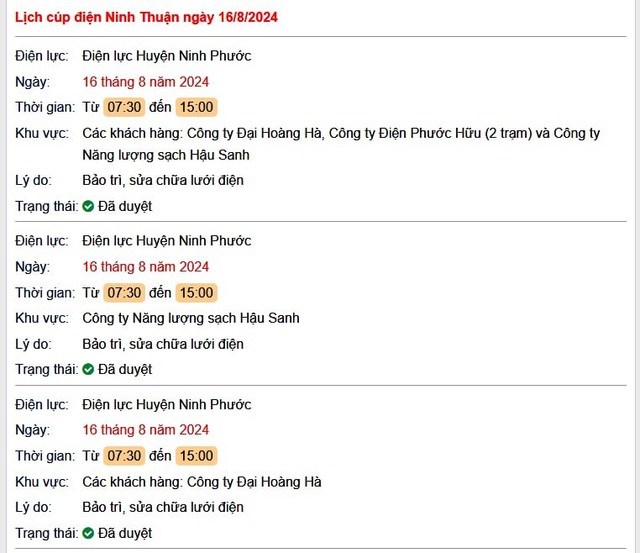The width and height of the screenshot is (640, 553).
Task: Click Đã duyệt status in third entry
Action: 125,533
